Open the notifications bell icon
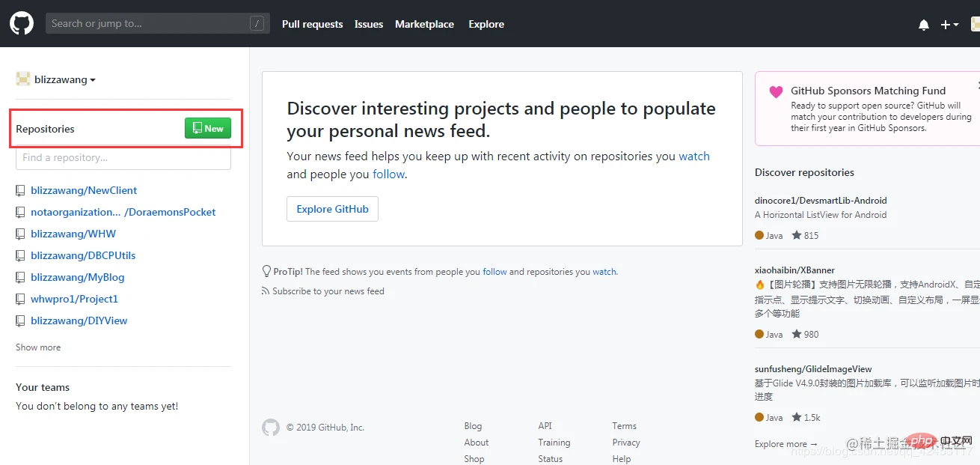980x465 pixels. tap(924, 25)
